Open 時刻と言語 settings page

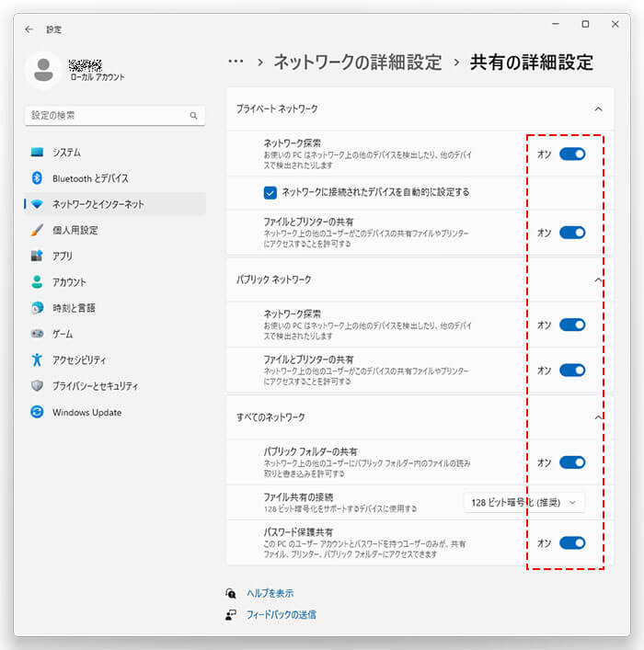pos(115,308)
